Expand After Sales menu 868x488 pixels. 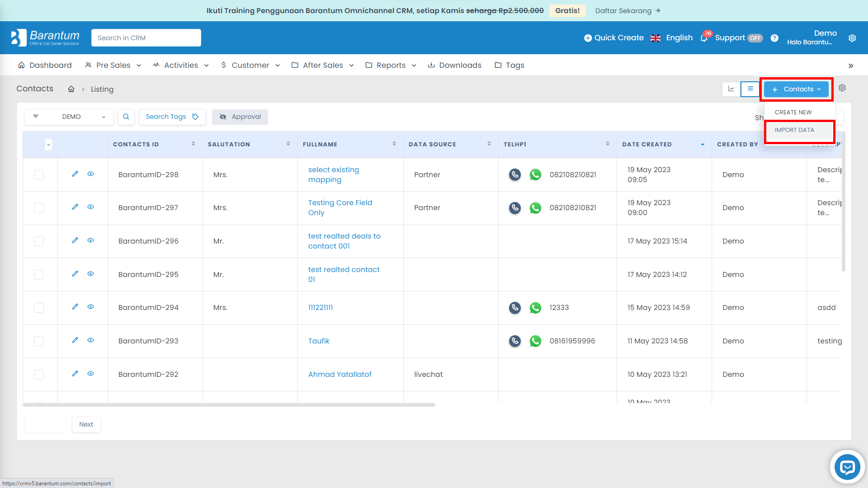click(323, 65)
